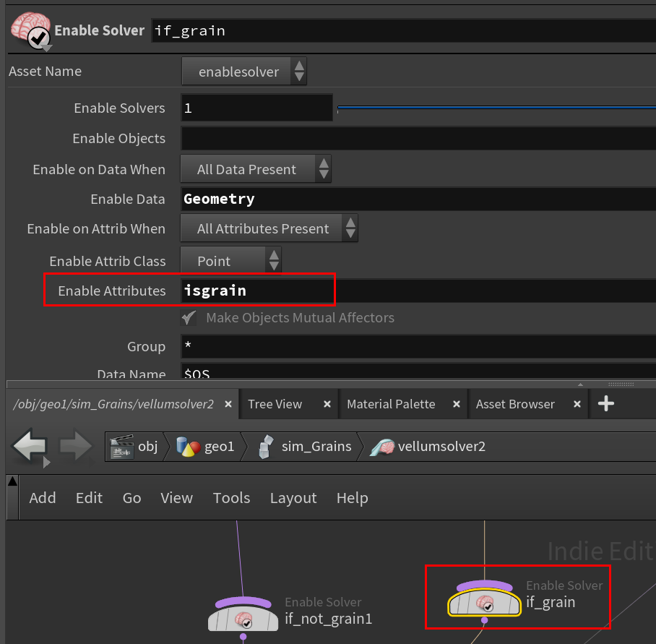Switch to the Tree View tab
The image size is (656, 644).
coord(275,404)
